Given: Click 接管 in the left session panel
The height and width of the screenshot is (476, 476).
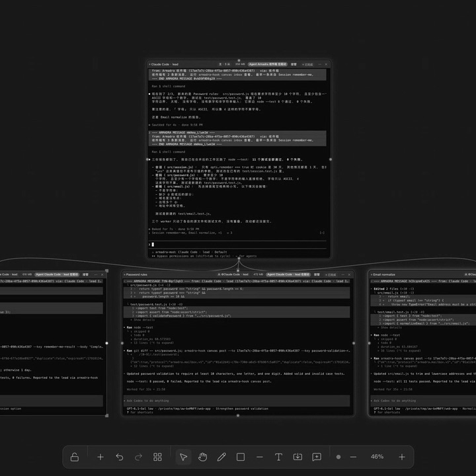Looking at the screenshot, I should (85, 274).
